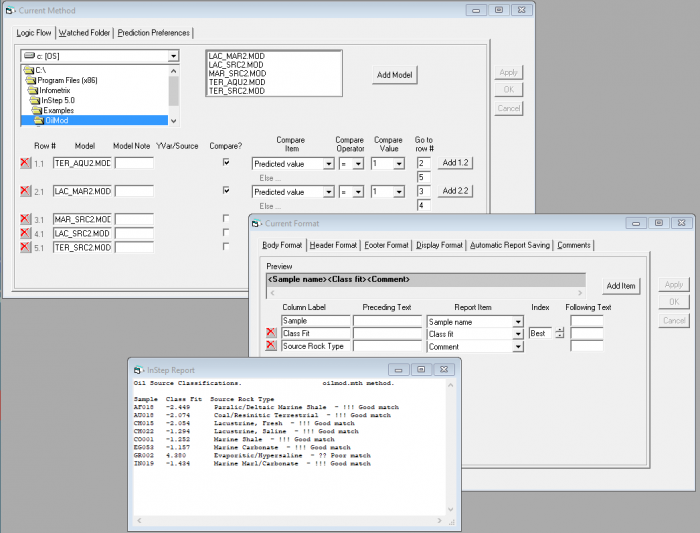Viewport: 700px width, 533px height.
Task: Click the Add 1.2 button
Action: (455, 162)
